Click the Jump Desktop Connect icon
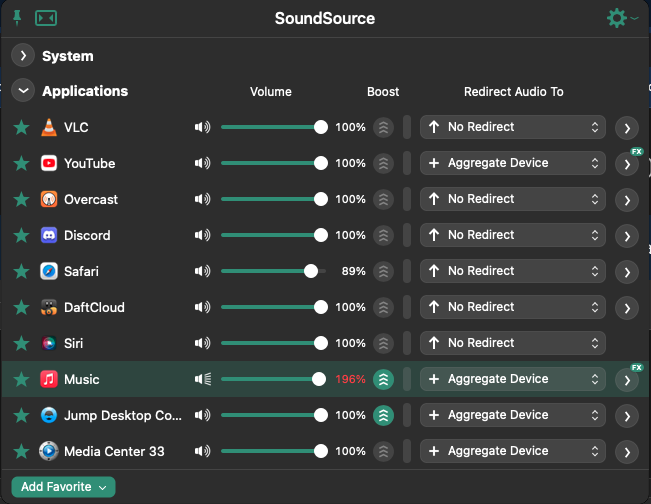 49,415
